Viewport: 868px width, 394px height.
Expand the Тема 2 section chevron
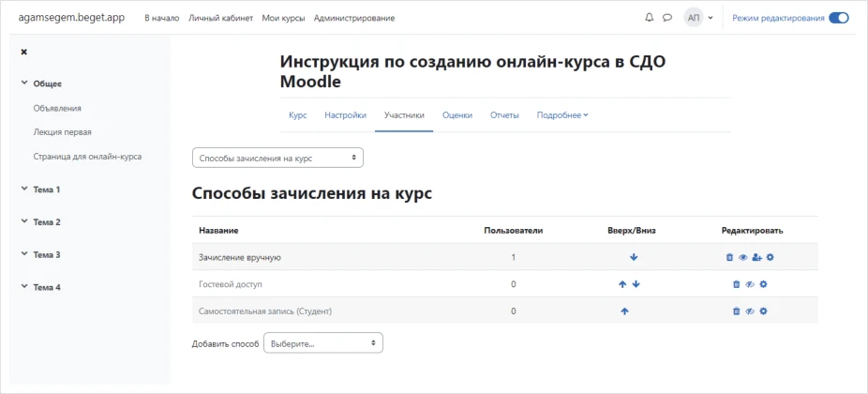(x=23, y=221)
